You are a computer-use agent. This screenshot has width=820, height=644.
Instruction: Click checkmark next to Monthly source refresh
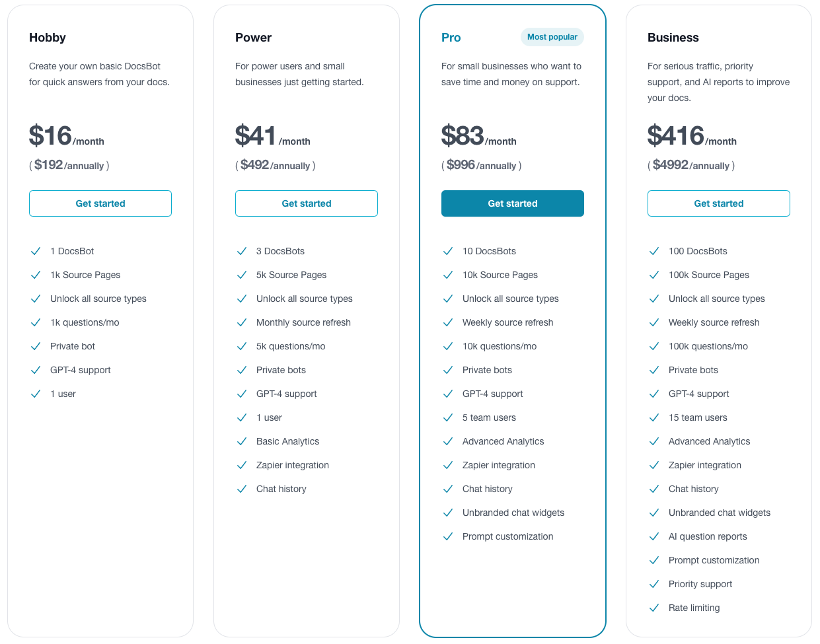pyautogui.click(x=242, y=322)
